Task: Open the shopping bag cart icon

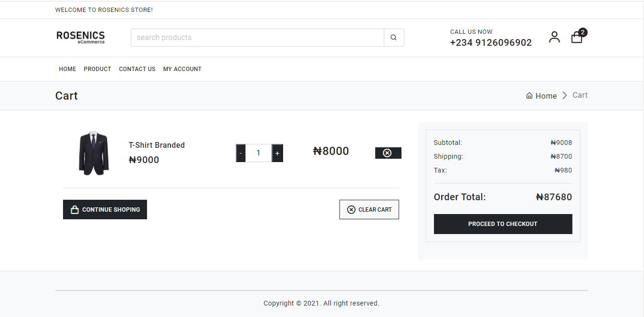Action: coord(577,38)
